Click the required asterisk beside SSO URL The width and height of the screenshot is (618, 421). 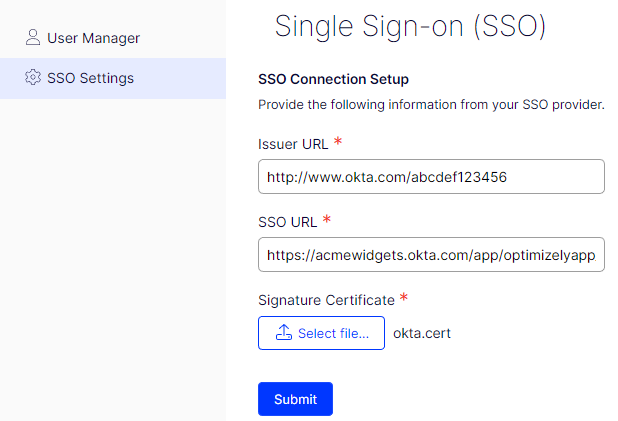327,221
